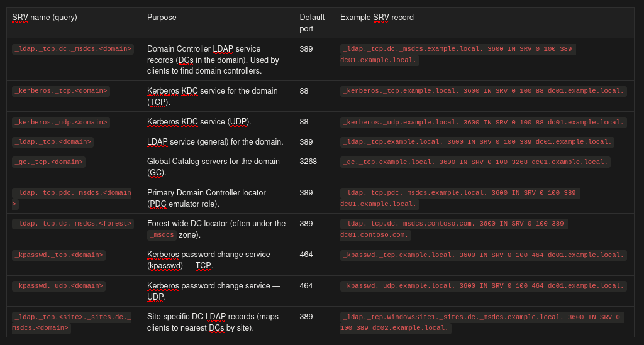Click the Global Catalog servers purpose text
The height and width of the screenshot is (345, 644).
tap(213, 167)
